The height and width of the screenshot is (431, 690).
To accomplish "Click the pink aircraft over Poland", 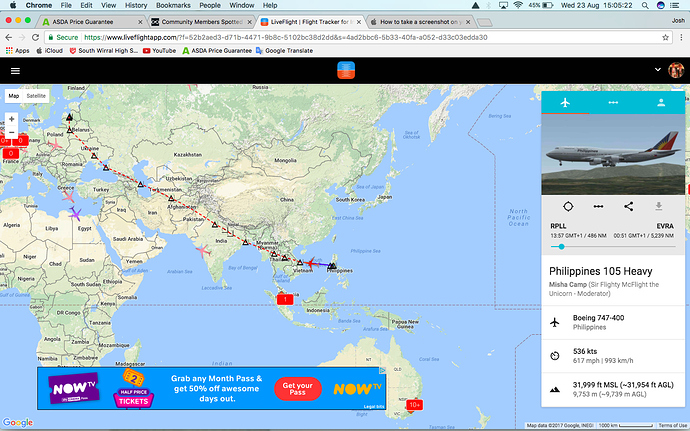I will click(x=55, y=144).
